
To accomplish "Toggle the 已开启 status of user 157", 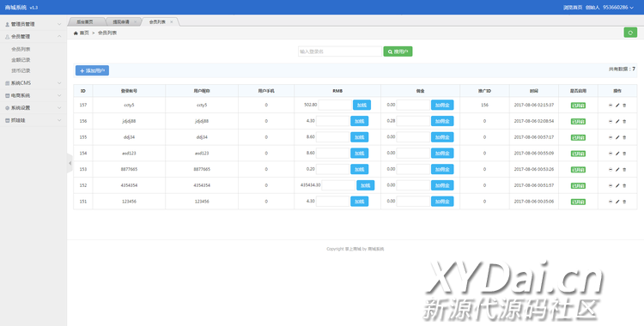I will tap(578, 106).
